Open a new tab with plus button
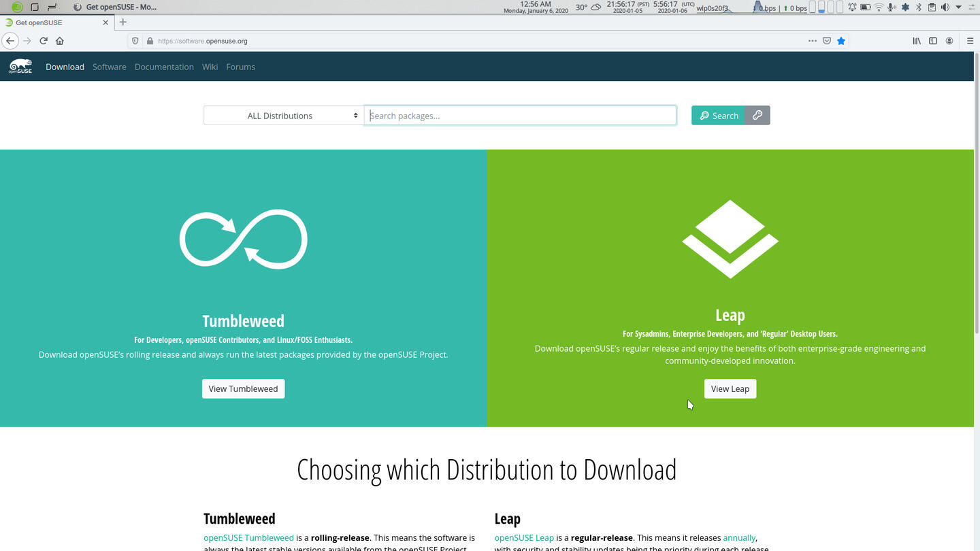Viewport: 980px width, 551px height. point(122,22)
